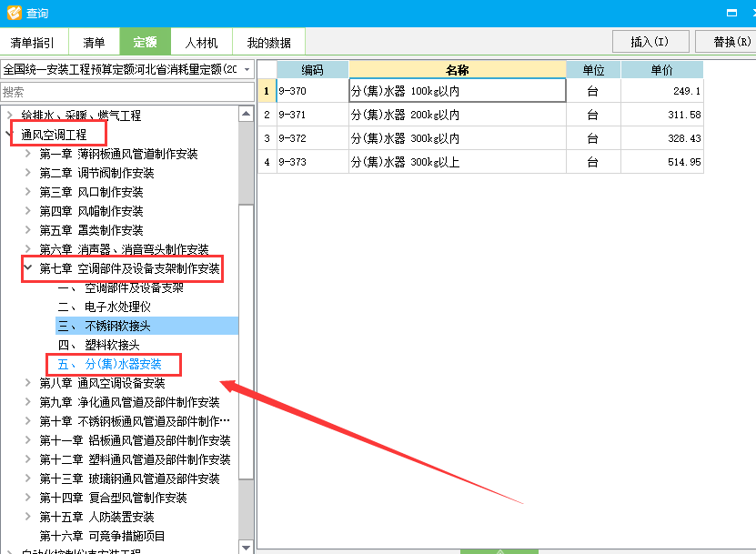
Task: Expand 第五章 罩类制作安装
Action: click(28, 229)
